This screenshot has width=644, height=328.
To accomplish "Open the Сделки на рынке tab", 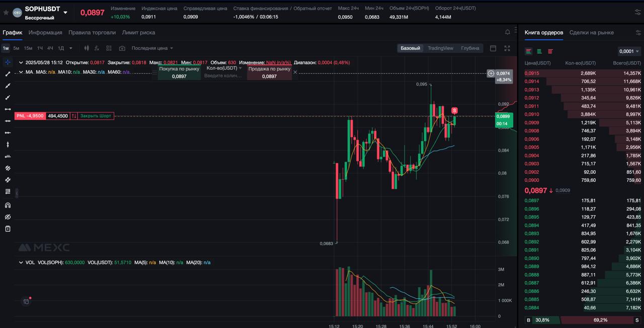I will [591, 32].
